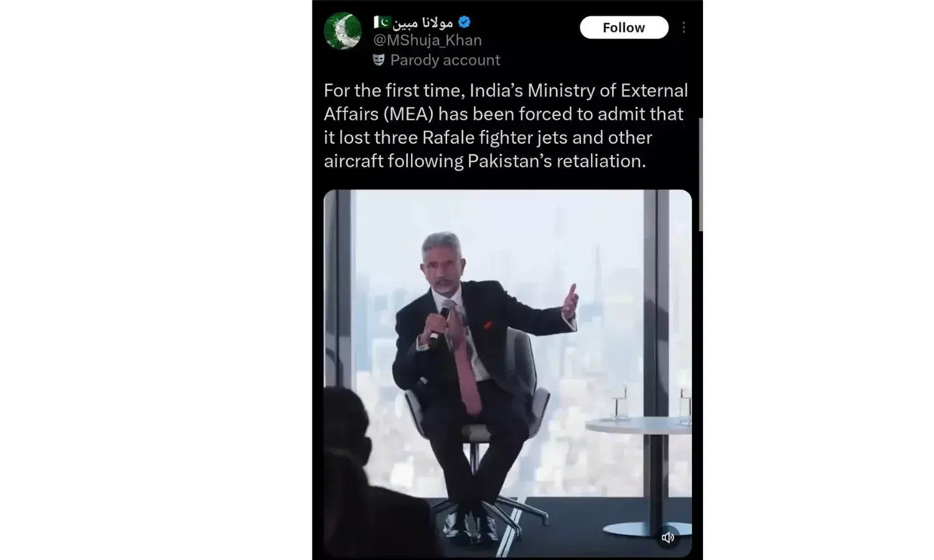Image resolution: width=934 pixels, height=560 pixels.
Task: Click the "(MEA)" text in the tweet
Action: 408,114
